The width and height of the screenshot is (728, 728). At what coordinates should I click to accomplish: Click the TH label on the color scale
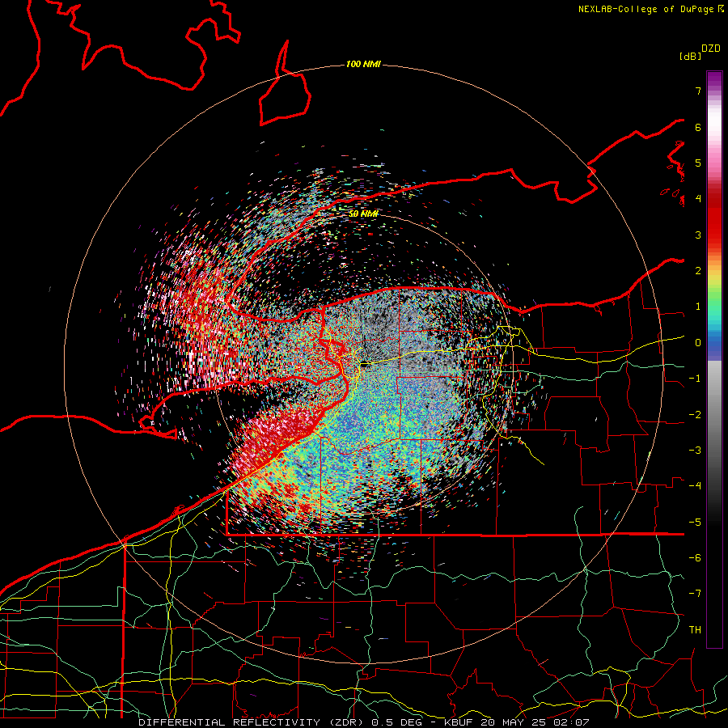tap(695, 630)
